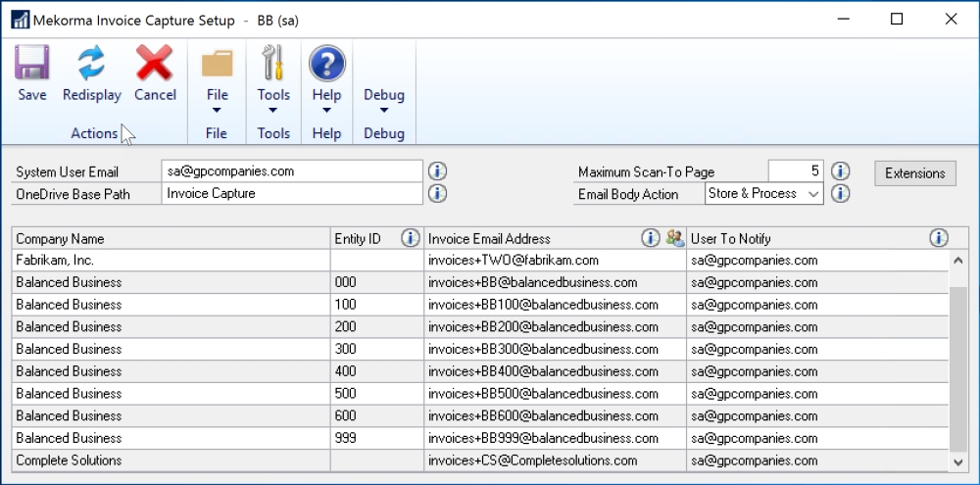Screen dimensions: 980x485
Task: Open the Tools wrench icon menu
Action: pos(273,63)
